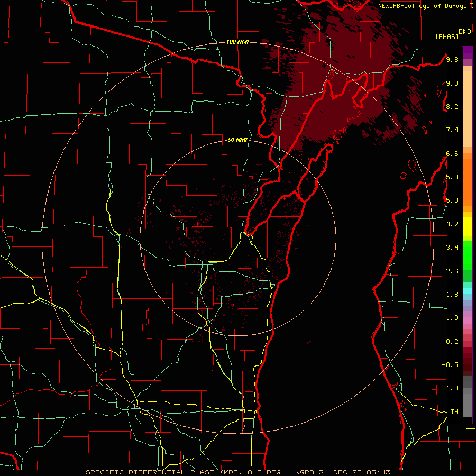Screen dimensions: 476x476
Task: Click the 50 NMI range ring label
Action: (237, 140)
